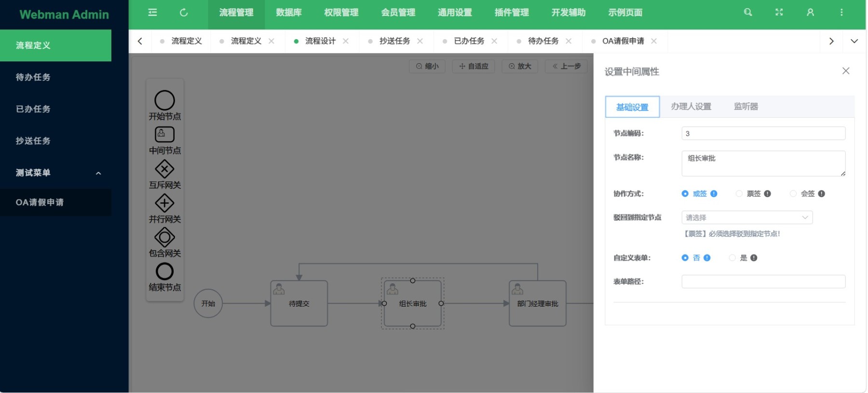Select the 包含网关 inclusive gateway icon
This screenshot has width=868, height=393.
pos(164,238)
